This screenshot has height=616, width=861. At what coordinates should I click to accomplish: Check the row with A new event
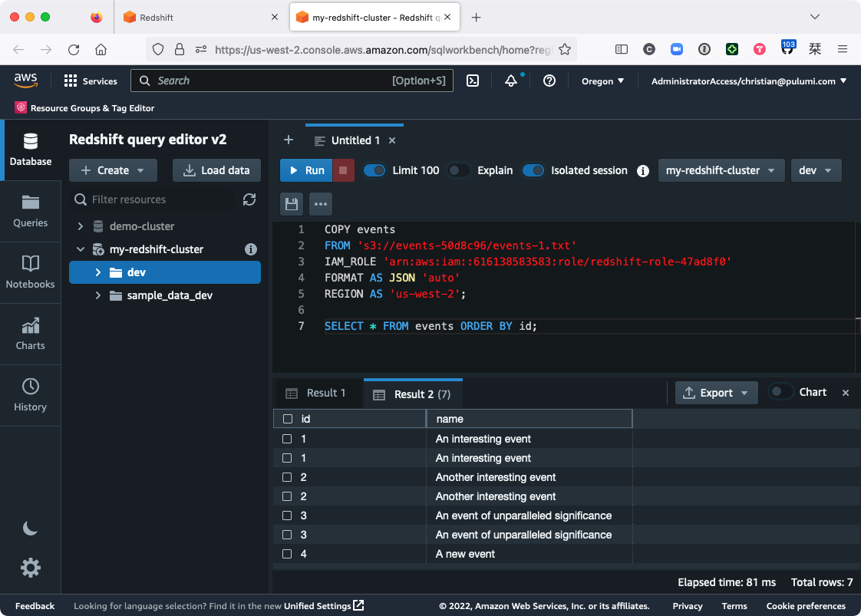[287, 554]
